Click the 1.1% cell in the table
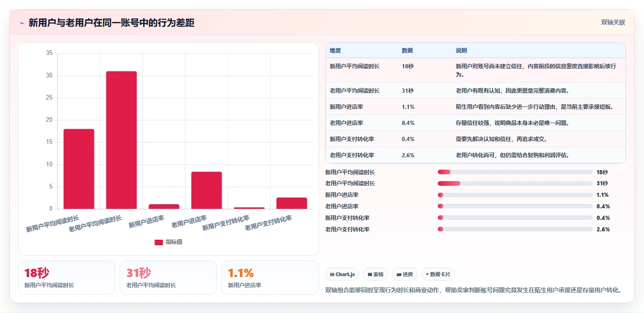 [x=408, y=107]
